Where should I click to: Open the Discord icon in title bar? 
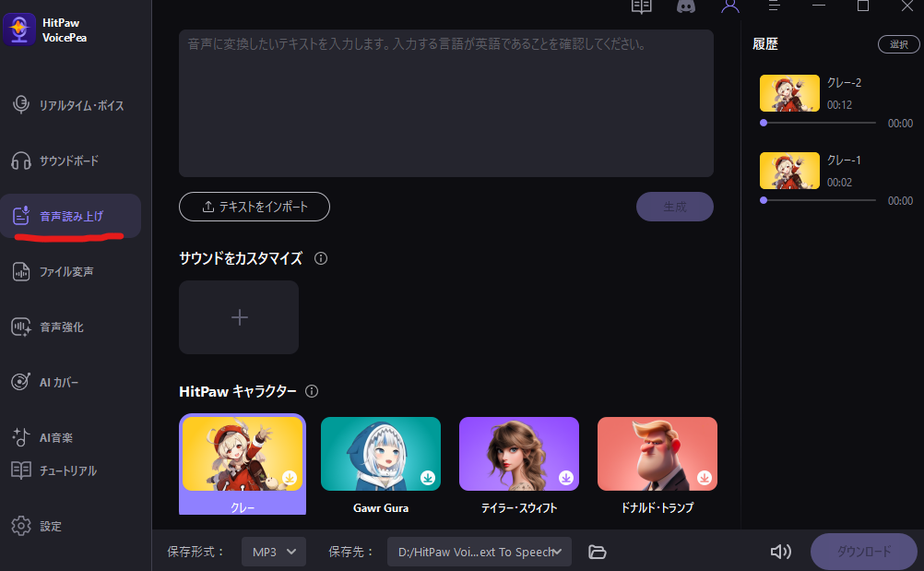685,6
